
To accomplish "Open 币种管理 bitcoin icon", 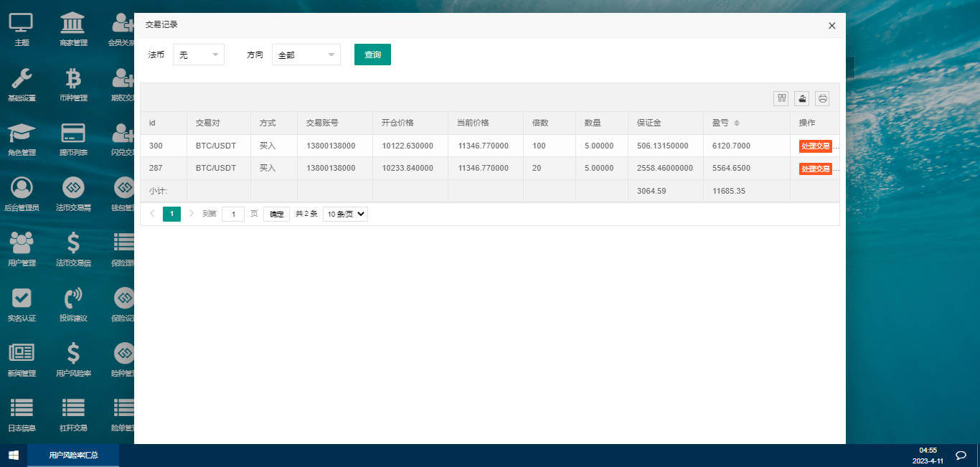I will (x=72, y=85).
